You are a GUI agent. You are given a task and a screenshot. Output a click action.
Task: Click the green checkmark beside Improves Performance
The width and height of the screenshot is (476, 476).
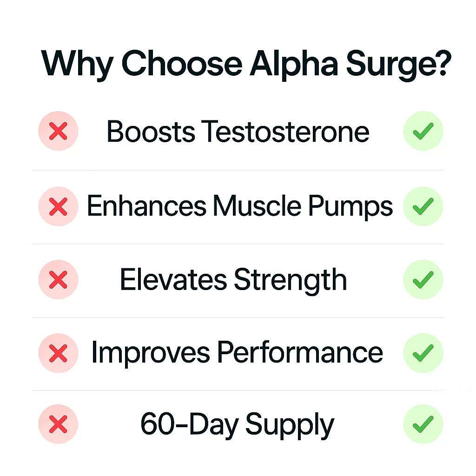pyautogui.click(x=423, y=353)
